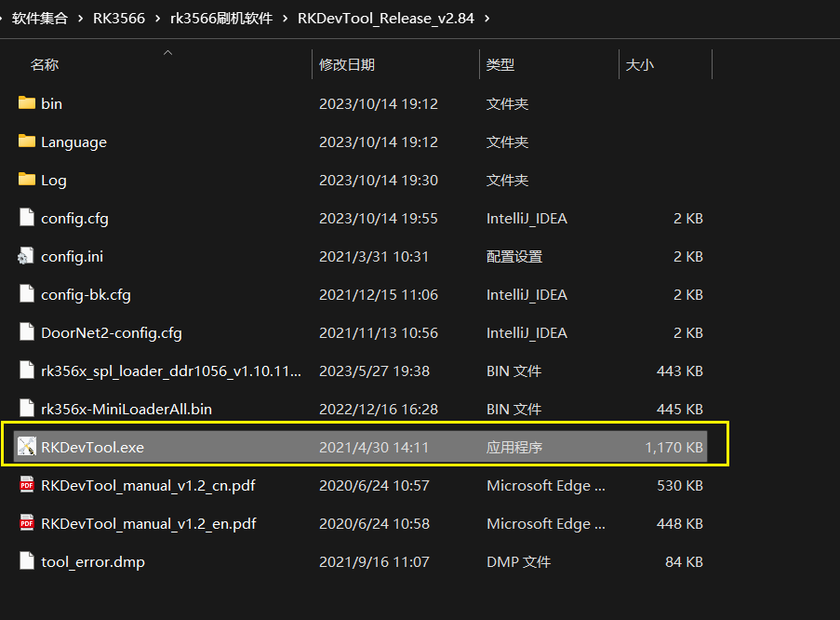840x620 pixels.
Task: Click 配置设置 type of config.ini
Action: (514, 256)
